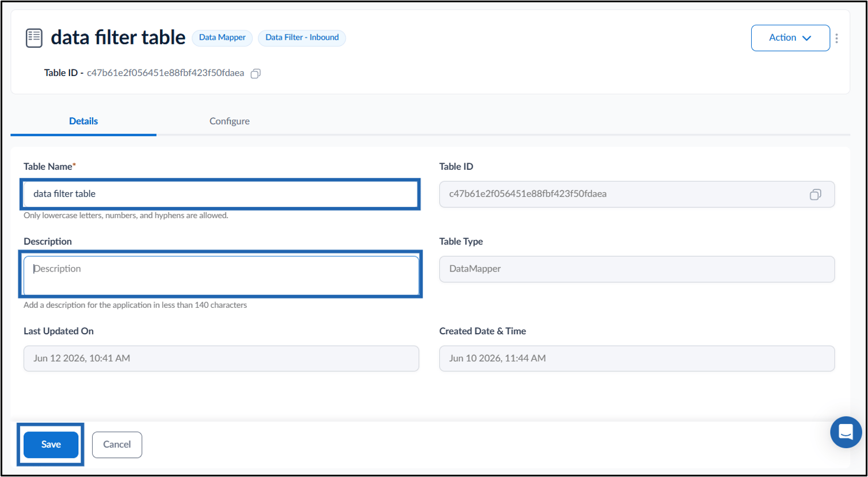868x477 pixels.
Task: Click the Created Date & Time field
Action: (x=637, y=358)
